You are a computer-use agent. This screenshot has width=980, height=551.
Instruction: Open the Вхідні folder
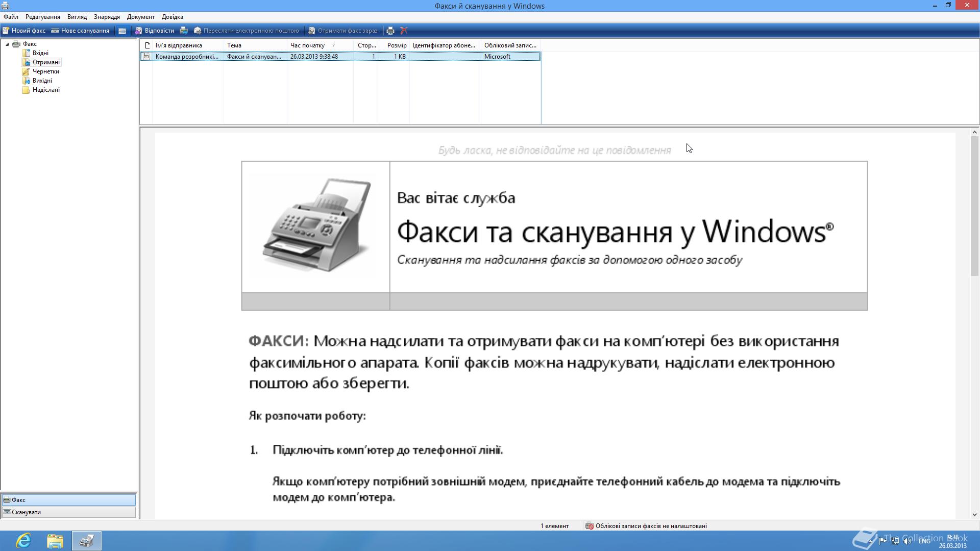tap(40, 53)
